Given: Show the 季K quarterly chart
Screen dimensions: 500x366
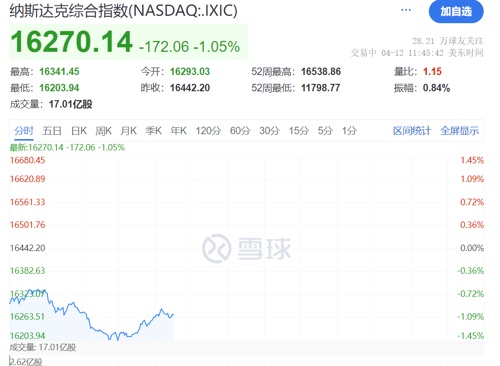Looking at the screenshot, I should point(153,131).
